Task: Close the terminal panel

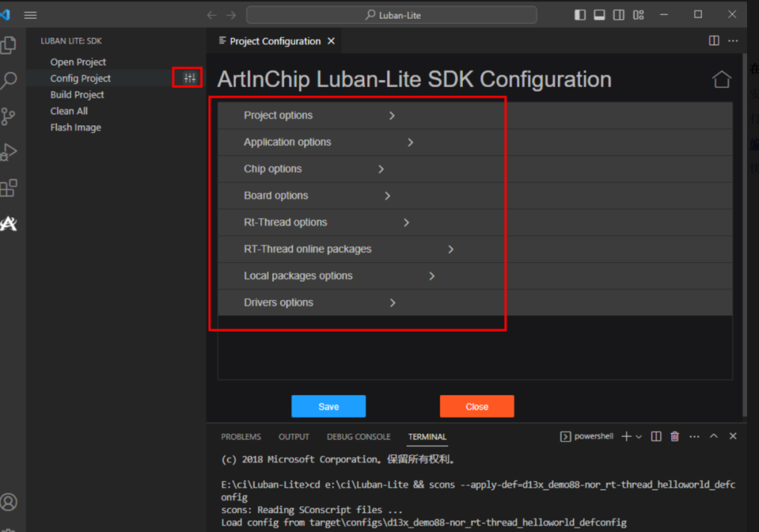Action: tap(733, 436)
